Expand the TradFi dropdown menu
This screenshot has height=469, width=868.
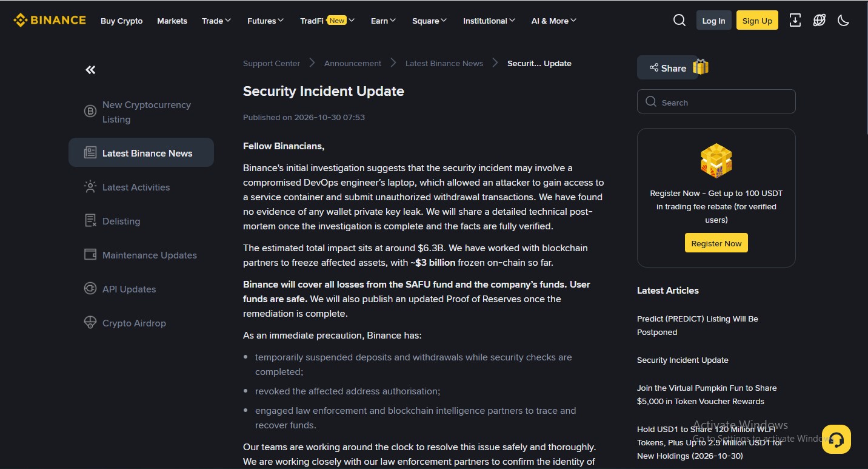tap(327, 21)
